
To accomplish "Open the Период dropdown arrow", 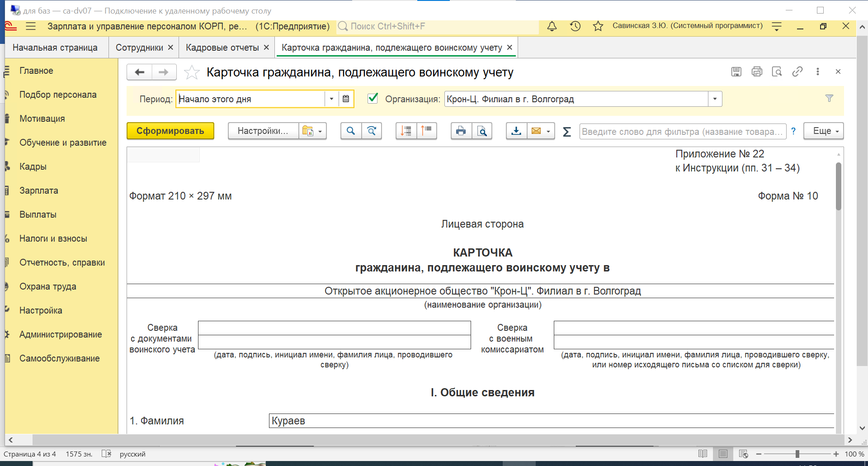I will tap(331, 99).
